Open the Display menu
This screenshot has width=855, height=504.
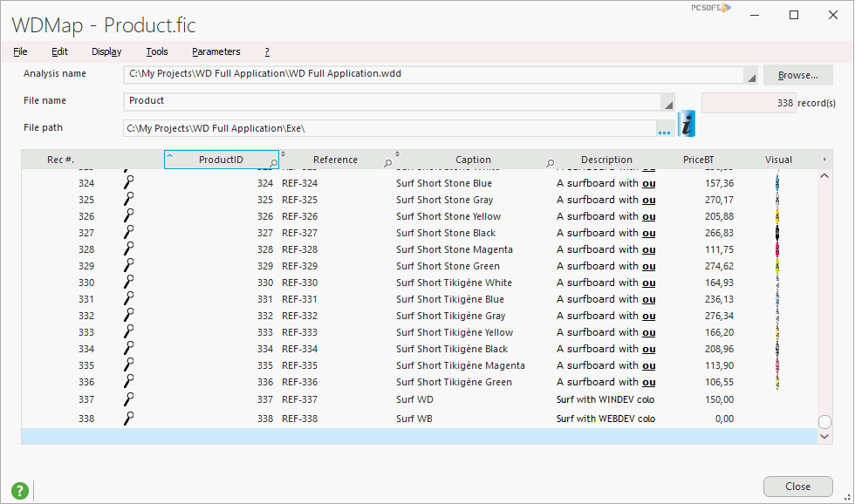click(106, 51)
